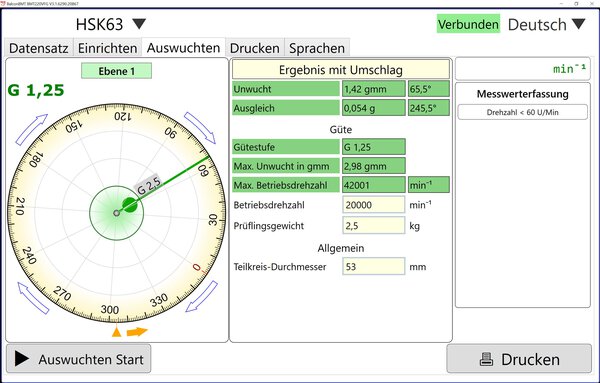
Task: Click the lower-right rotation arrow on dial
Action: tap(202, 296)
